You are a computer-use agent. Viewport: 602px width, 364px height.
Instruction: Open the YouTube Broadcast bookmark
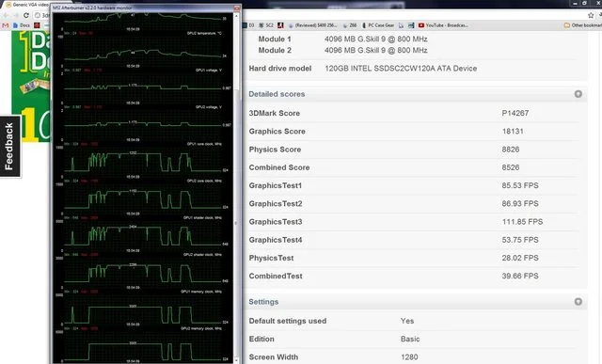pos(443,25)
